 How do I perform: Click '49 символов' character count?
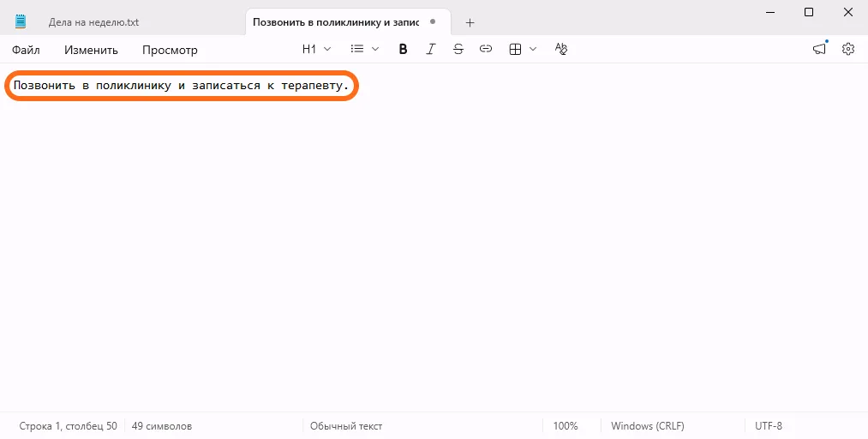point(162,426)
